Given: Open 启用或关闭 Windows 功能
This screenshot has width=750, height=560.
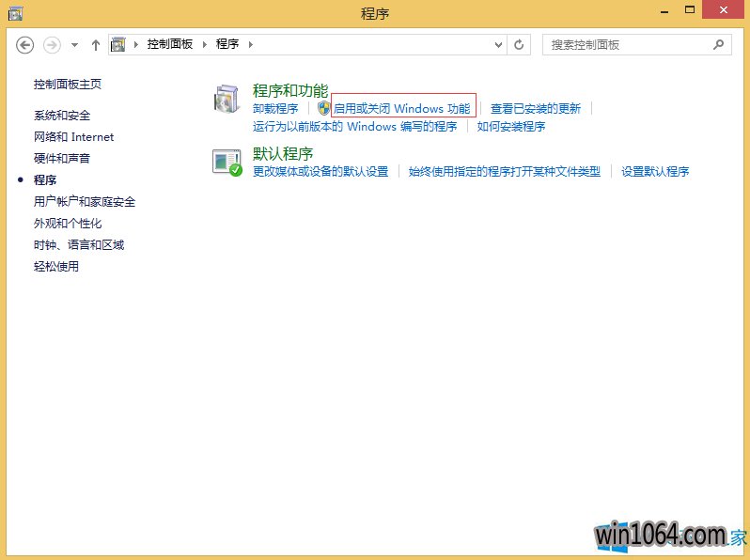Looking at the screenshot, I should tap(402, 109).
